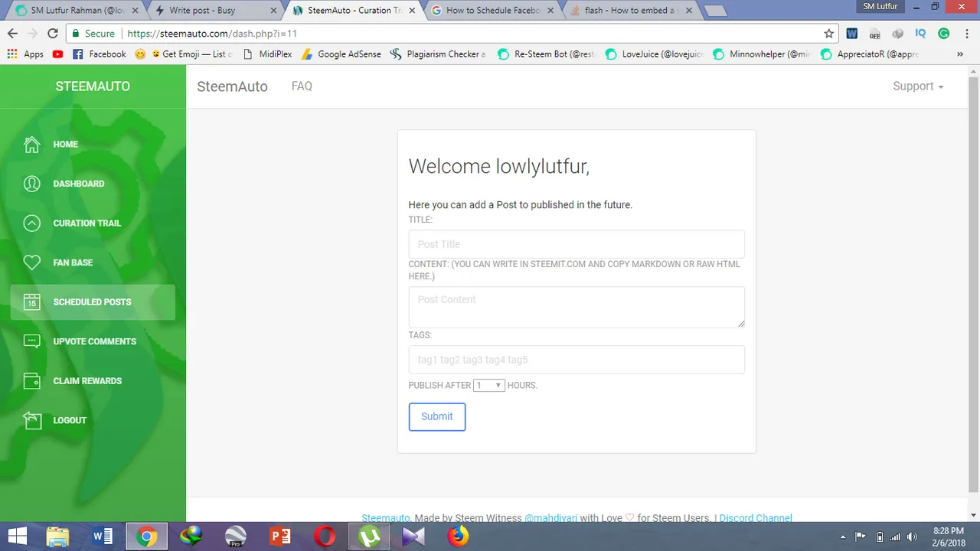Screen dimensions: 980x551
Task: Click the OFF extension icon
Action: point(875,34)
